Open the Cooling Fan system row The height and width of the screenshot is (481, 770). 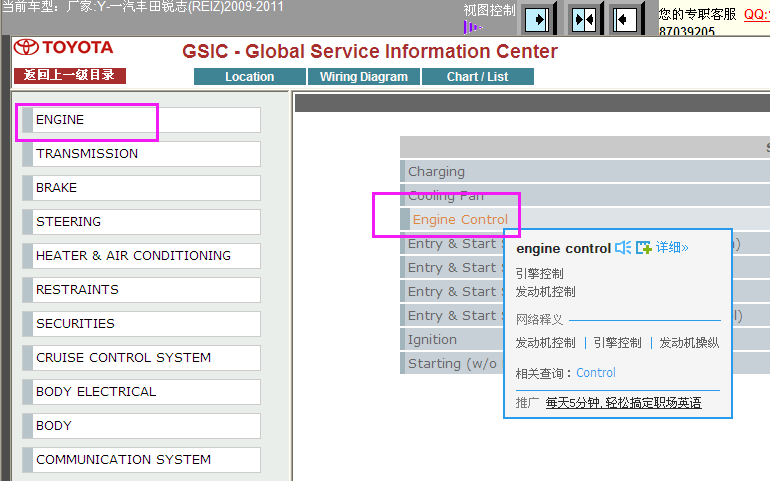[x=585, y=195]
